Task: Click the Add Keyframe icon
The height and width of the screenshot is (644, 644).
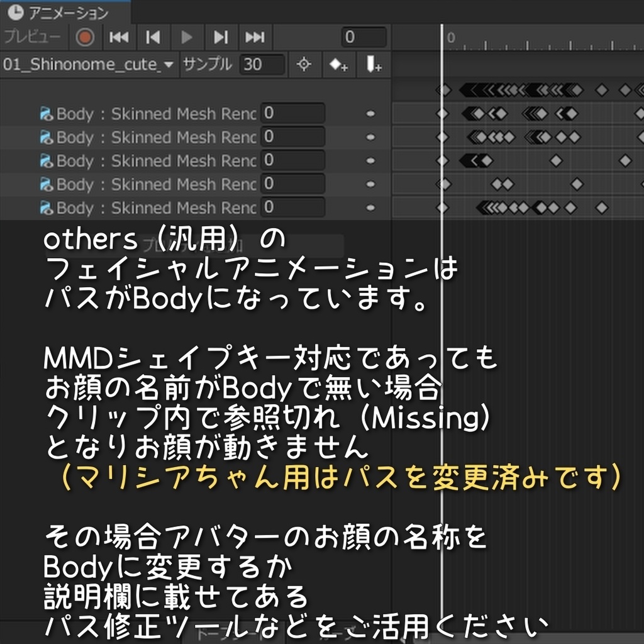Action: tap(339, 65)
